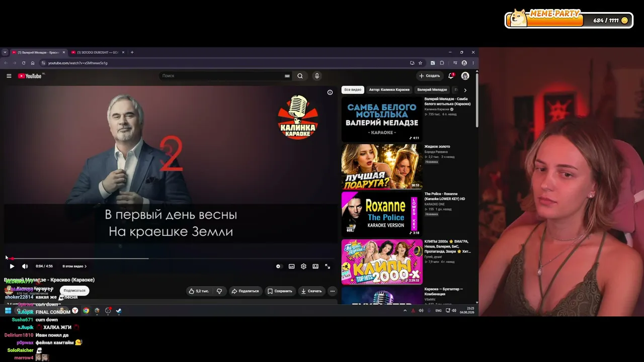Open the browser extensions puzzle icon
Image resolution: width=644 pixels, height=362 pixels.
click(x=442, y=63)
